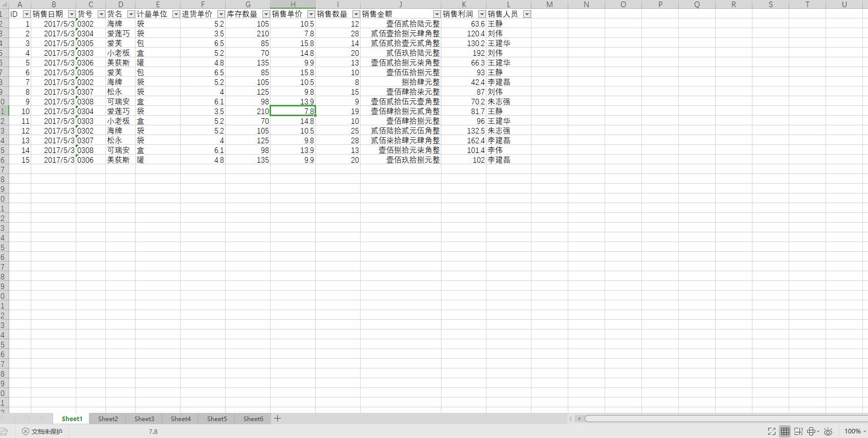Select the date cell in the ID 1 row
The height and width of the screenshot is (438, 868).
click(x=53, y=24)
